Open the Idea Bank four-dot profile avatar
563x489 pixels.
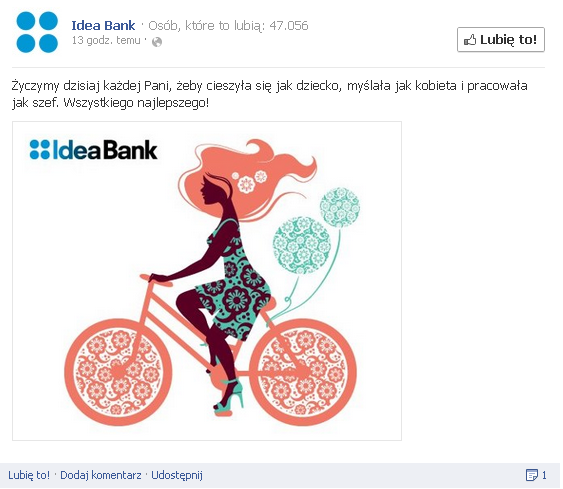pos(37,32)
